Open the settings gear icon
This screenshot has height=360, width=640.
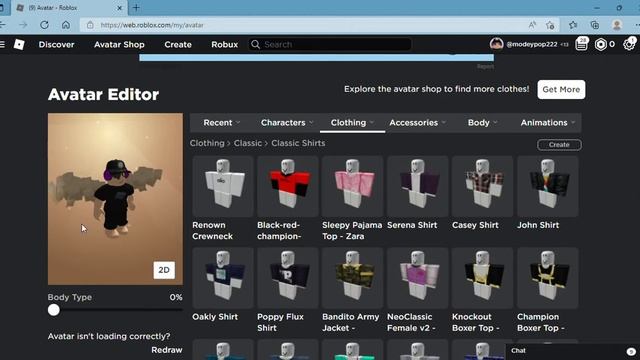629,44
